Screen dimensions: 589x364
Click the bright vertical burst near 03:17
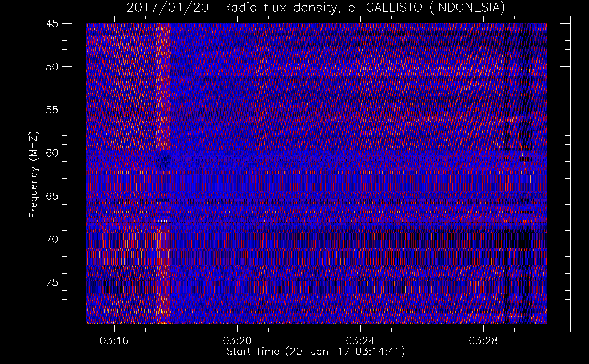(x=163, y=174)
